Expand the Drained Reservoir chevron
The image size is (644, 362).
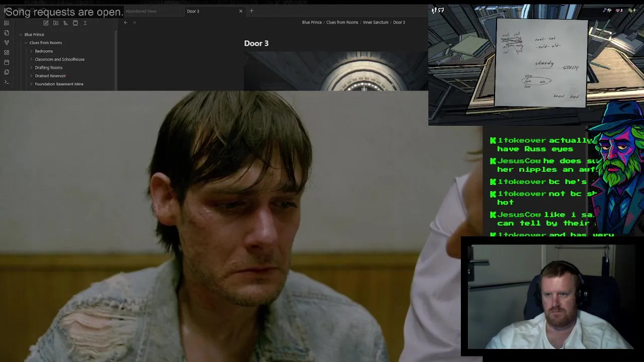(31, 76)
